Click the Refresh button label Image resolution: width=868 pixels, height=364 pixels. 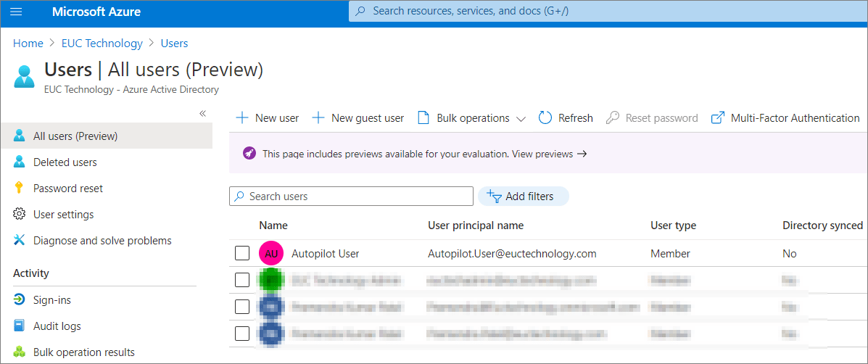pos(576,118)
